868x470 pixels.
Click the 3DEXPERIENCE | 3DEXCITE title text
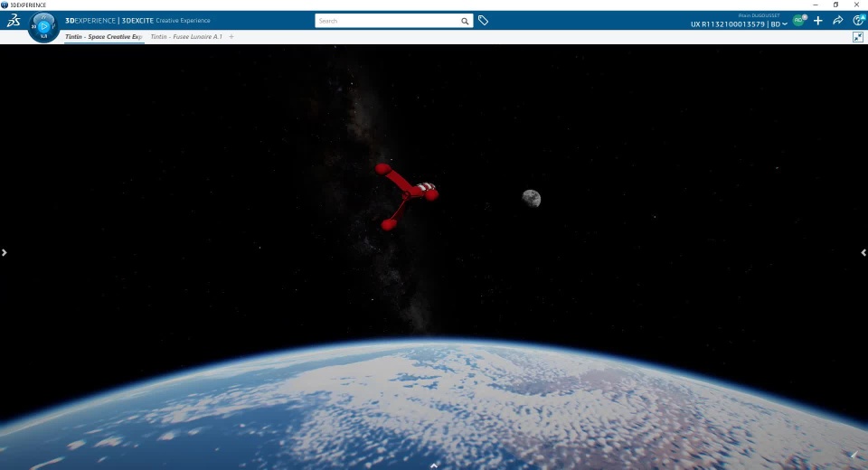click(109, 21)
